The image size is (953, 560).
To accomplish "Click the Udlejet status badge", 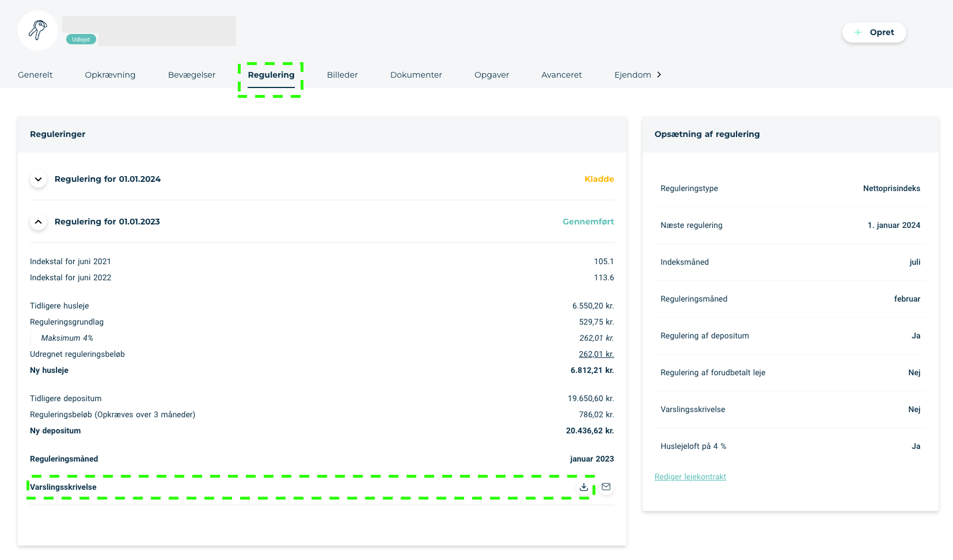I will pos(81,39).
